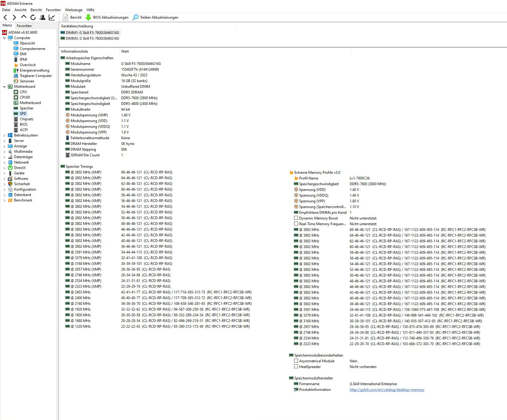Click the Treiber Aktualisierungen magnifier
The width and height of the screenshot is (507, 420).
tap(136, 17)
